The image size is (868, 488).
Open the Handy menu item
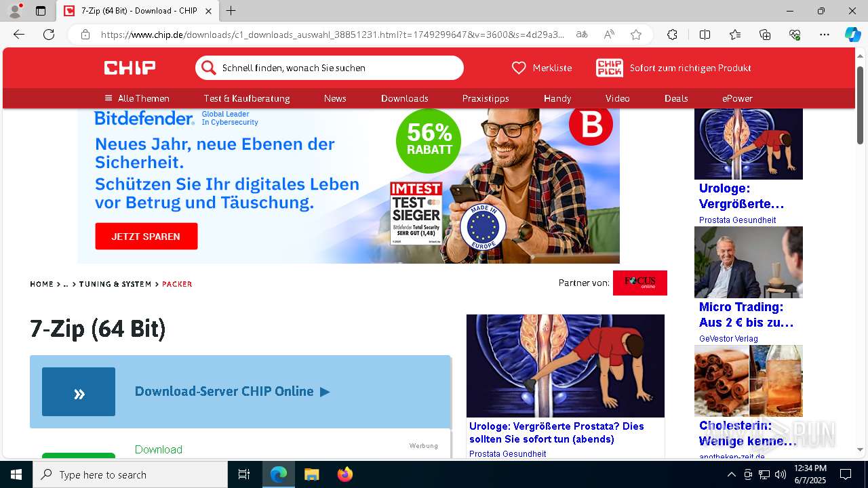[x=557, y=98]
